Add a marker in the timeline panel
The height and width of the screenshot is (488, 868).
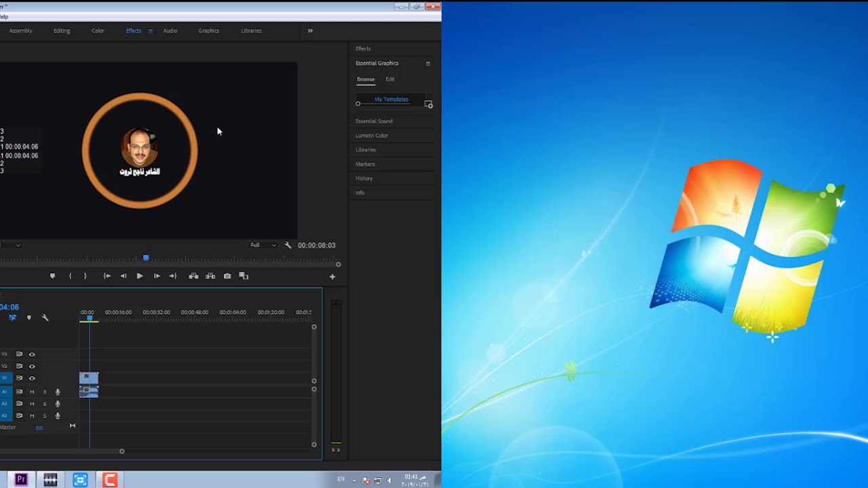tap(28, 317)
